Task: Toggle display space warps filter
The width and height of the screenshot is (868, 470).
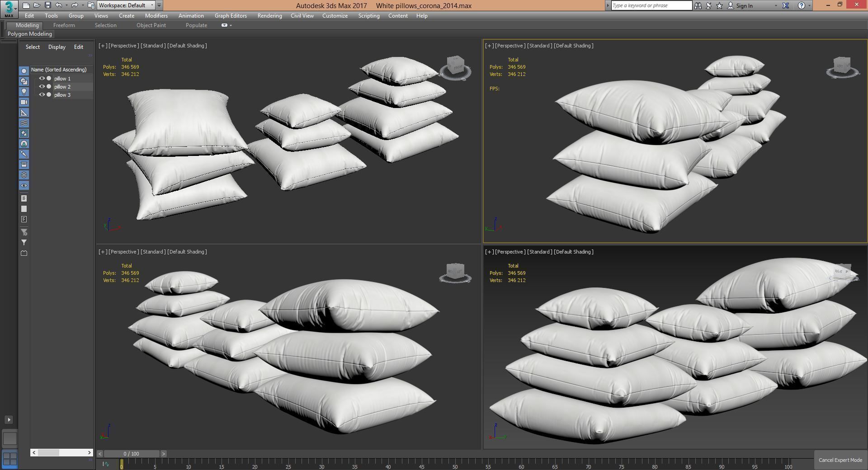Action: tap(24, 123)
